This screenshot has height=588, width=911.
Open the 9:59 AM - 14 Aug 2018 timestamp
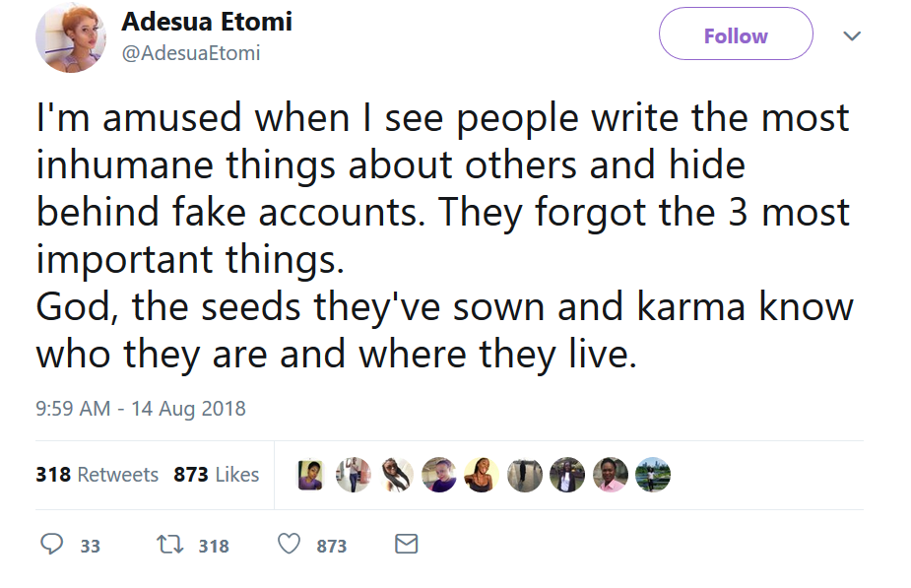[141, 408]
